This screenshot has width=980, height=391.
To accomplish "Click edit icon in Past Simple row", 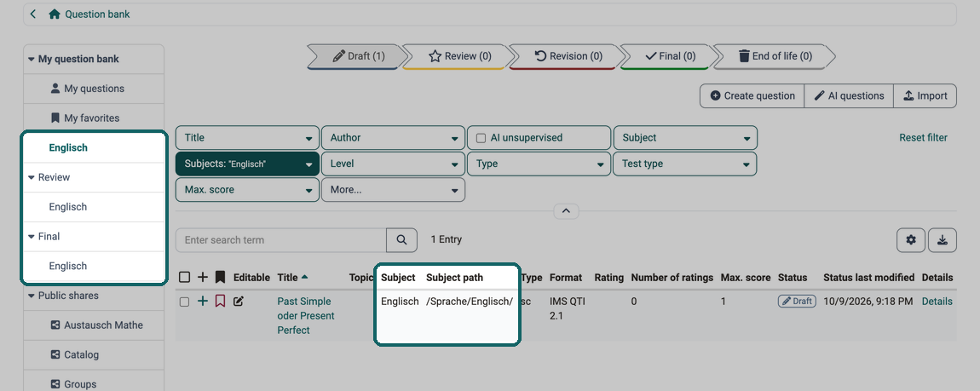I will [238, 302].
